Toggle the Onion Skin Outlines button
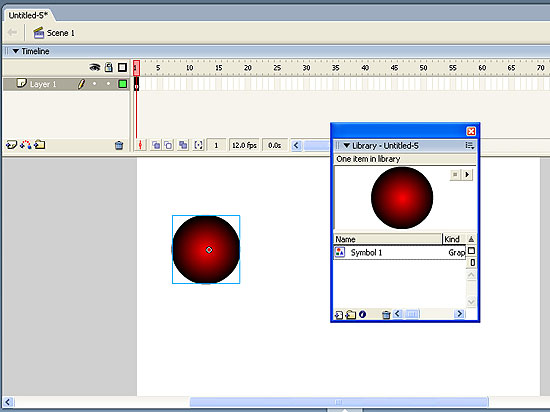 coord(168,145)
